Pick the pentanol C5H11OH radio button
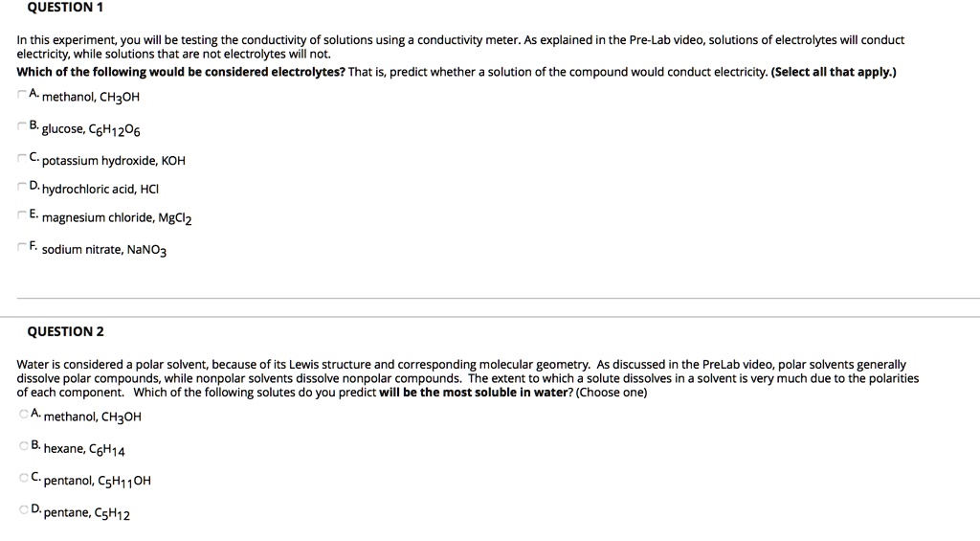 [x=23, y=477]
